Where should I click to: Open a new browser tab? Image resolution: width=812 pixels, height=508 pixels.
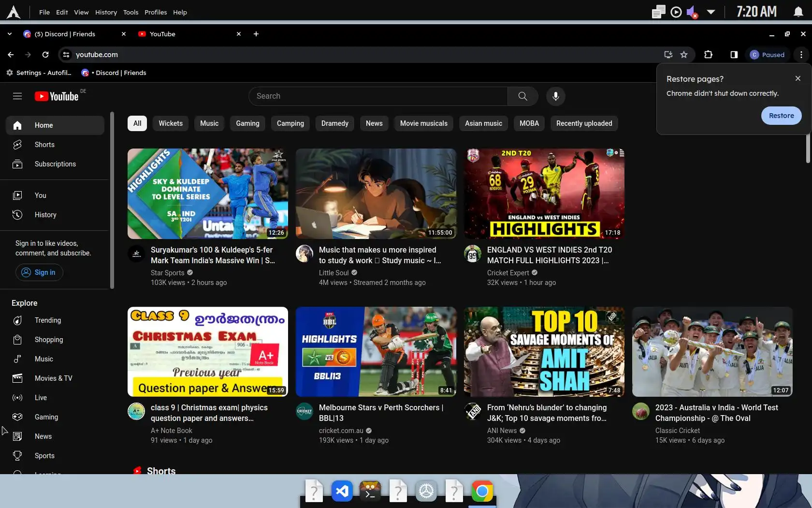(x=256, y=34)
